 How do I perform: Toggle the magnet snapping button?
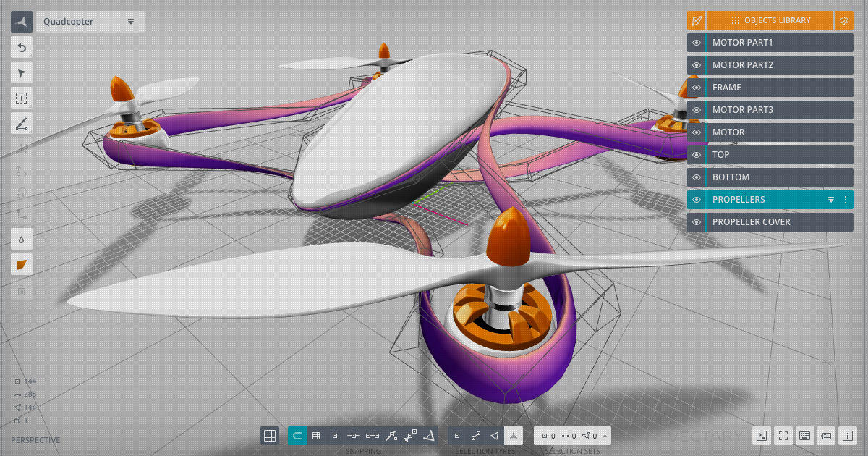coord(297,436)
